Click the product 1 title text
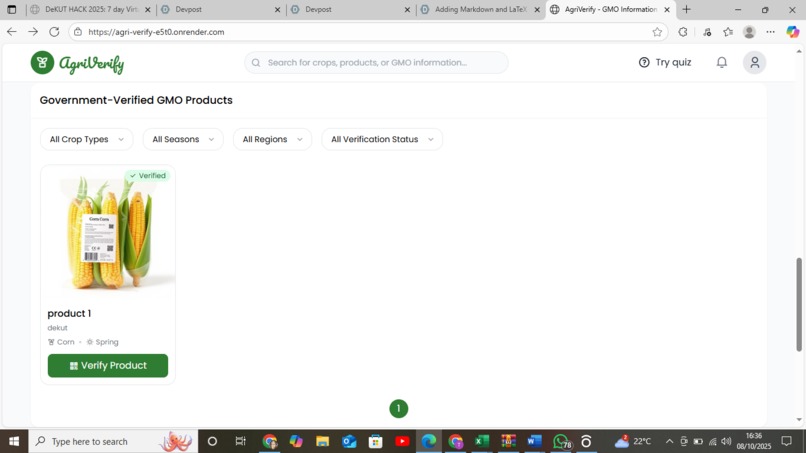The height and width of the screenshot is (453, 806). [69, 313]
